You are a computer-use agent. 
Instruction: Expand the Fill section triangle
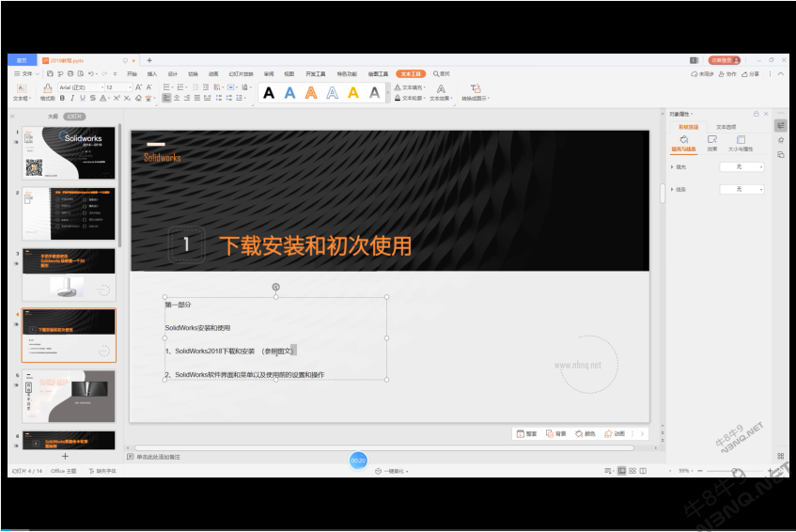(x=672, y=167)
